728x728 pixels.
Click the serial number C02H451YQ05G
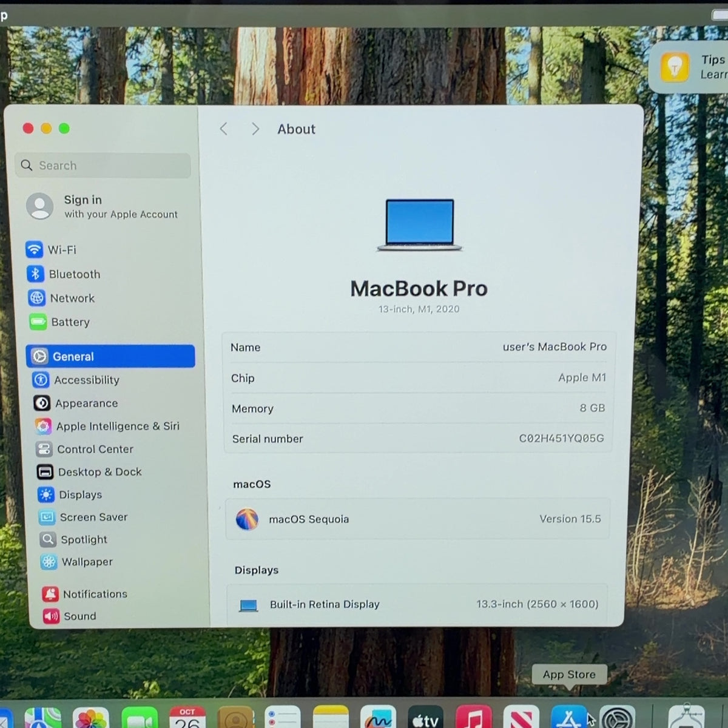561,438
